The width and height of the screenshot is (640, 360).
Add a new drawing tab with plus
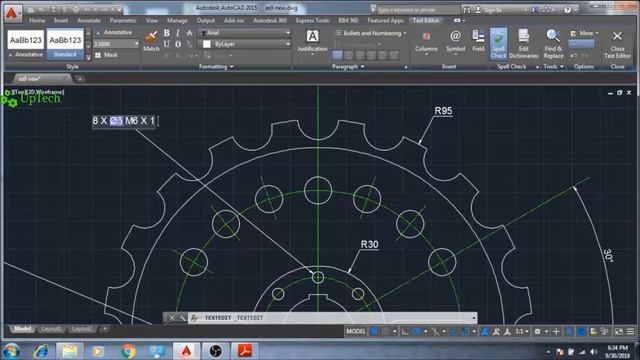80,78
